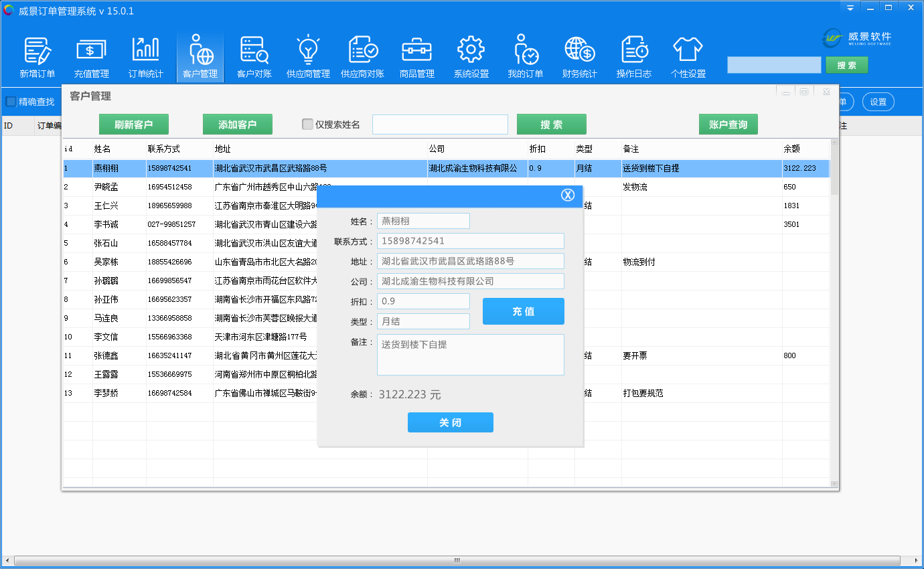Close the customer detail popup with X
The width and height of the screenshot is (924, 569).
coord(568,195)
